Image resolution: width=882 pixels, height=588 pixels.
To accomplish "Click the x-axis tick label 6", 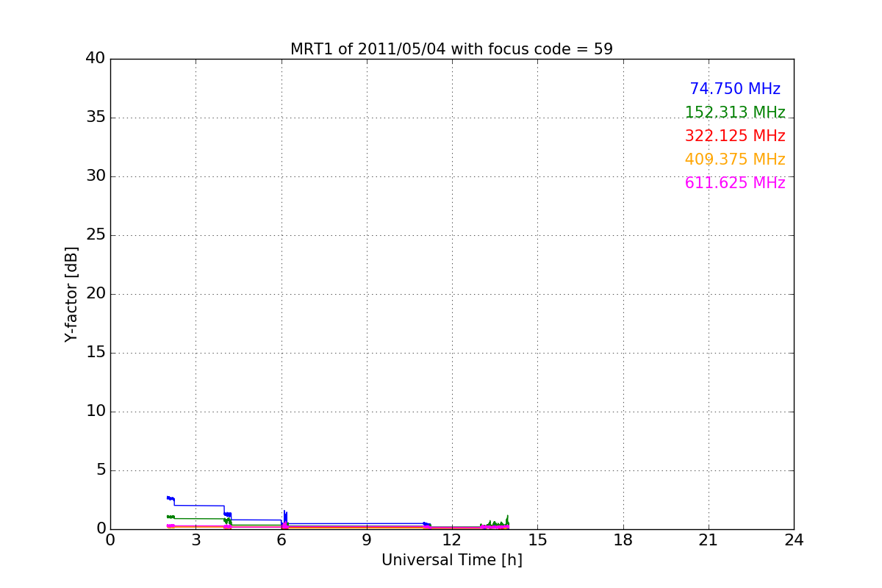I will tap(281, 540).
